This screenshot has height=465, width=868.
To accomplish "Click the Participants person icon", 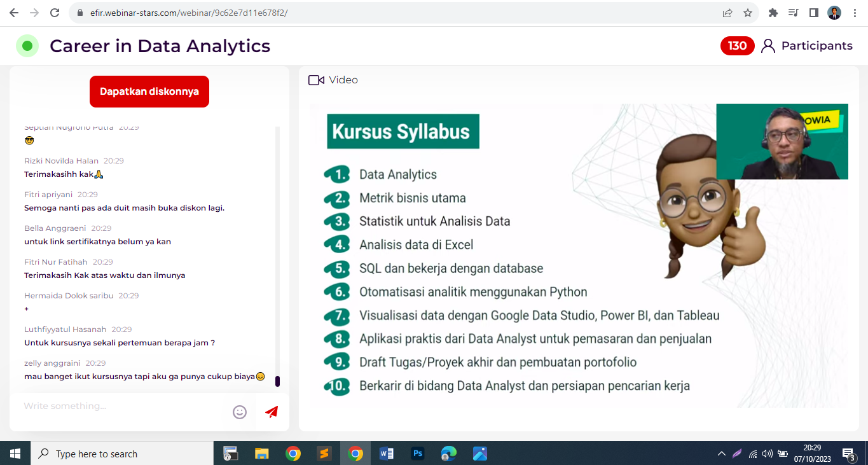I will tap(768, 46).
